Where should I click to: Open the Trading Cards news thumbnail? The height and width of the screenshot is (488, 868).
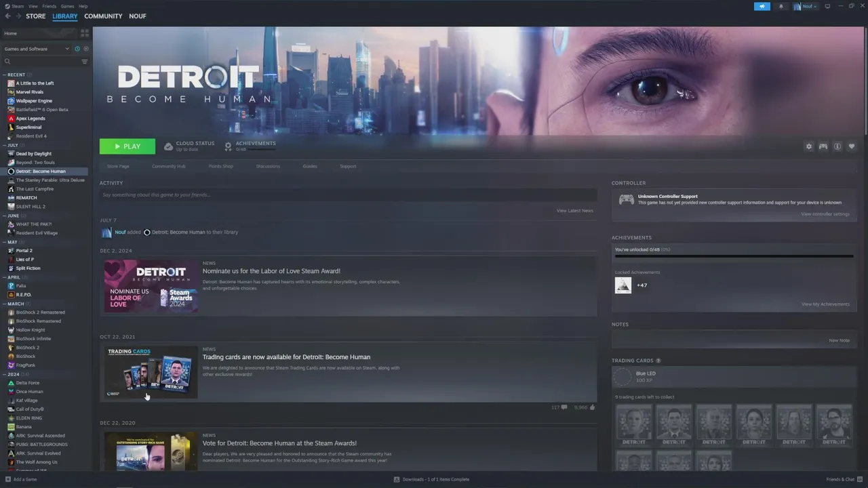(151, 372)
